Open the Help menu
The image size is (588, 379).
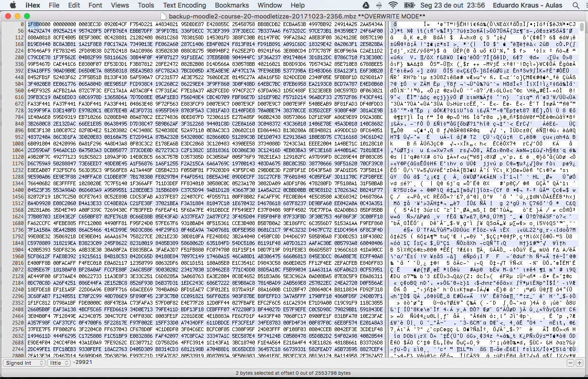tap(297, 5)
